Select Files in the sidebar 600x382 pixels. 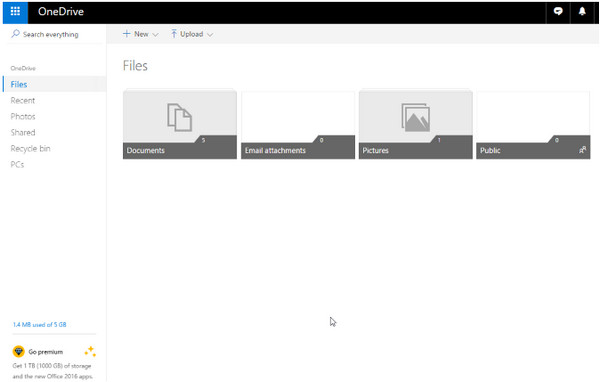pos(54,84)
